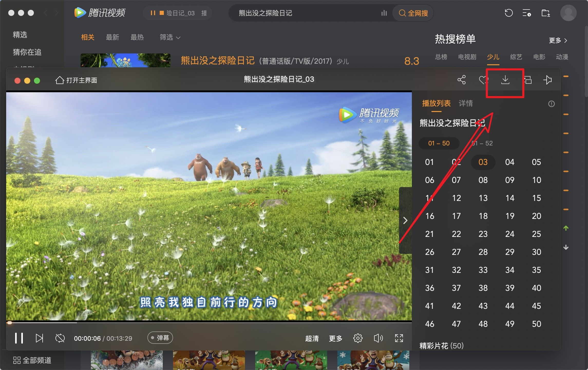Screen dimensions: 588x370
Task: Enter fullscreen with the expand icon
Action: coord(399,338)
